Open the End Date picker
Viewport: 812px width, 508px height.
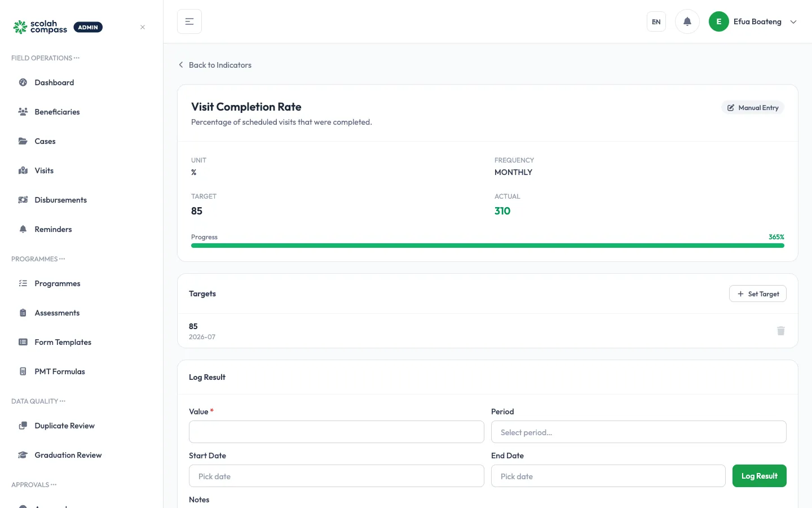click(608, 476)
